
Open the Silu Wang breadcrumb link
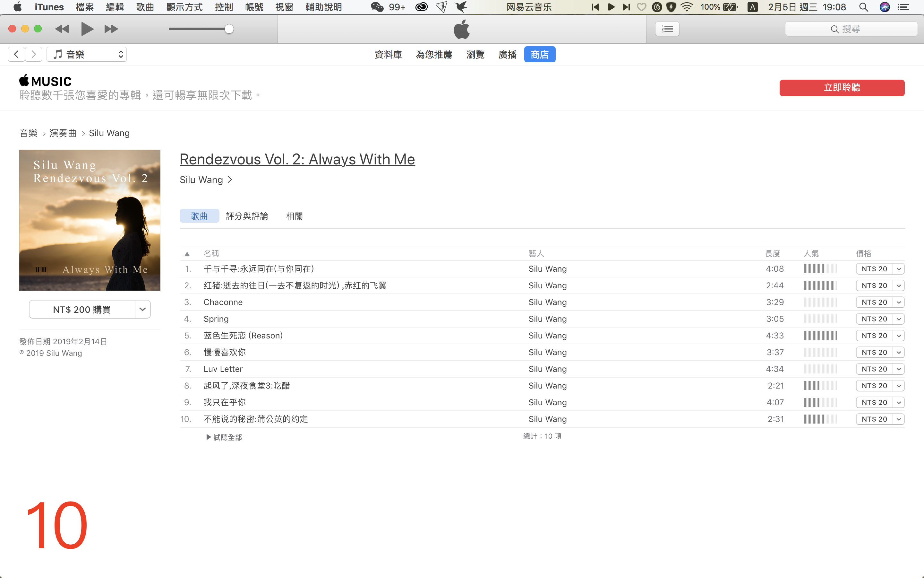click(109, 133)
